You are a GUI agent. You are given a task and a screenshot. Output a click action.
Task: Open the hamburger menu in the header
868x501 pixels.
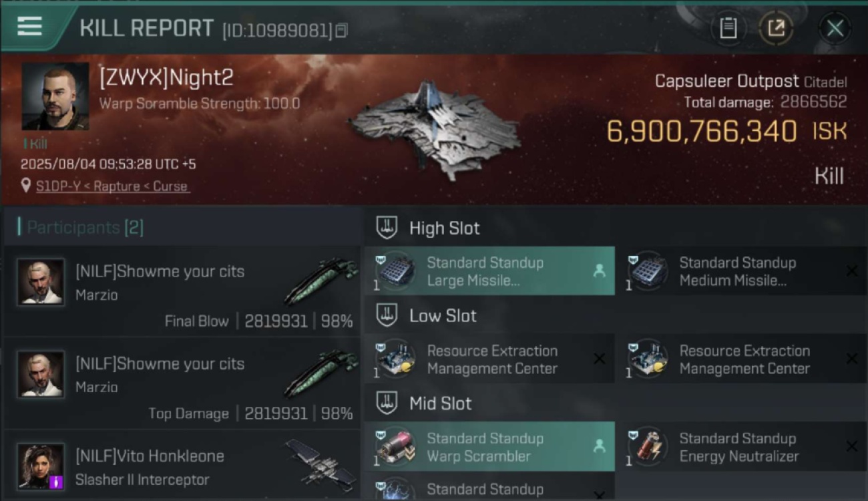[29, 26]
